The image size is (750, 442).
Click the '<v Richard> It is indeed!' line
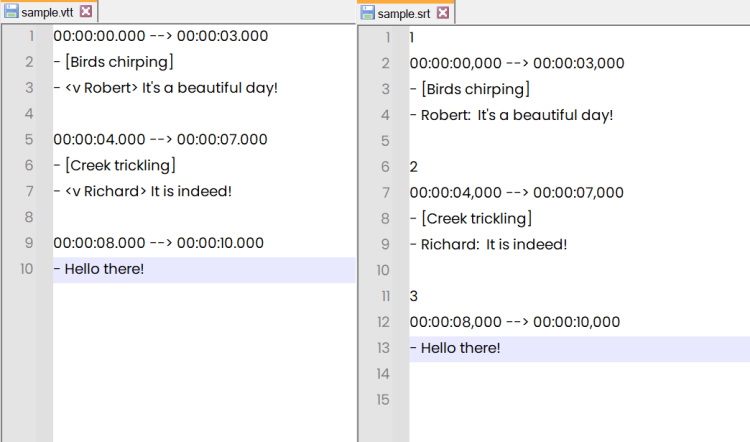[143, 191]
